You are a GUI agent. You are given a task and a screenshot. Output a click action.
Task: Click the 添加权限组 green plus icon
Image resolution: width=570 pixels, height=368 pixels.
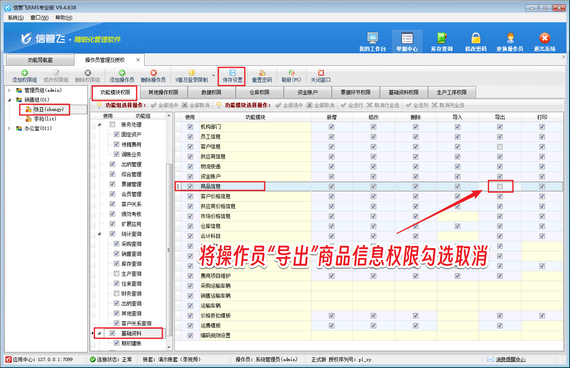pyautogui.click(x=24, y=73)
